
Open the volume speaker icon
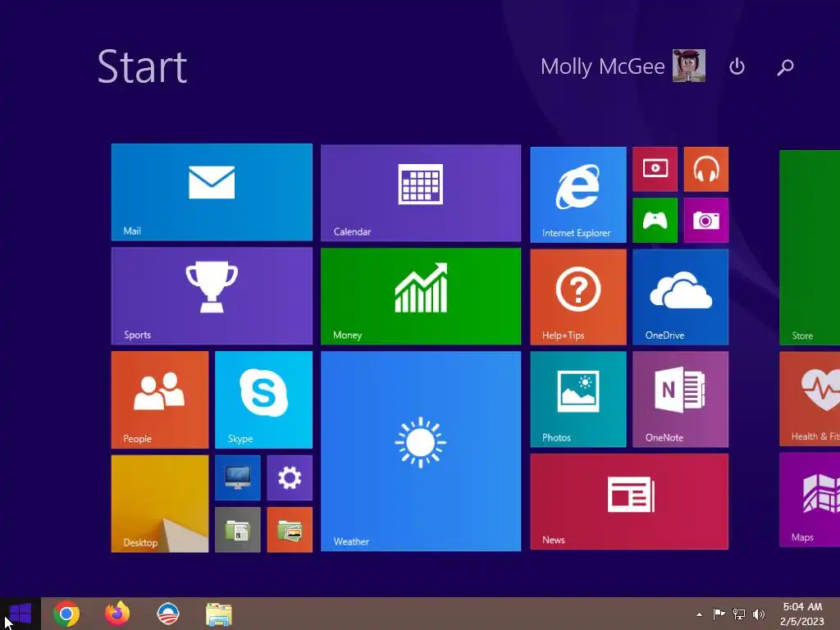coord(759,614)
